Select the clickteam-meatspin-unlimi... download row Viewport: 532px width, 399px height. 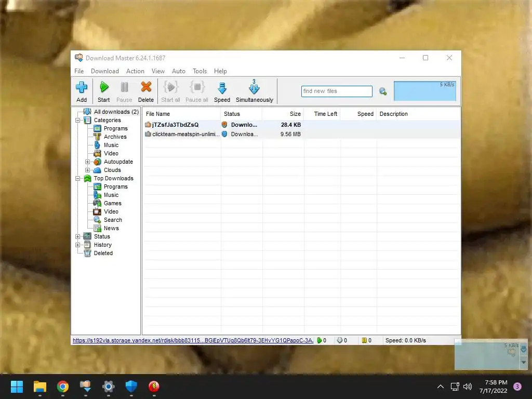coord(301,134)
